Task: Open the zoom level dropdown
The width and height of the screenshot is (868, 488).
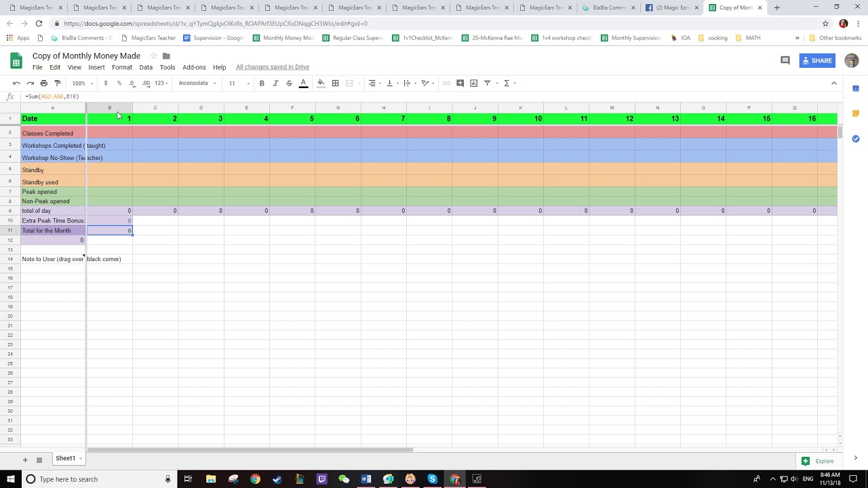Action: click(83, 83)
